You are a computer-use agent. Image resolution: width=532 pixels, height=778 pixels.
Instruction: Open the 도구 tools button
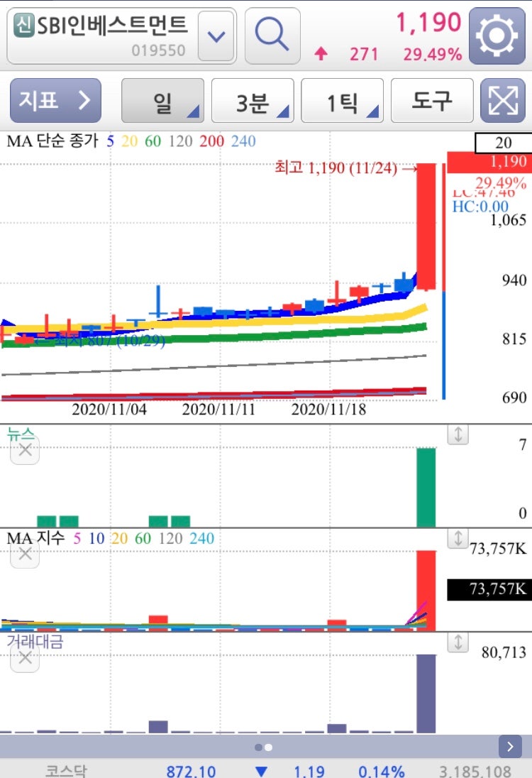point(432,100)
